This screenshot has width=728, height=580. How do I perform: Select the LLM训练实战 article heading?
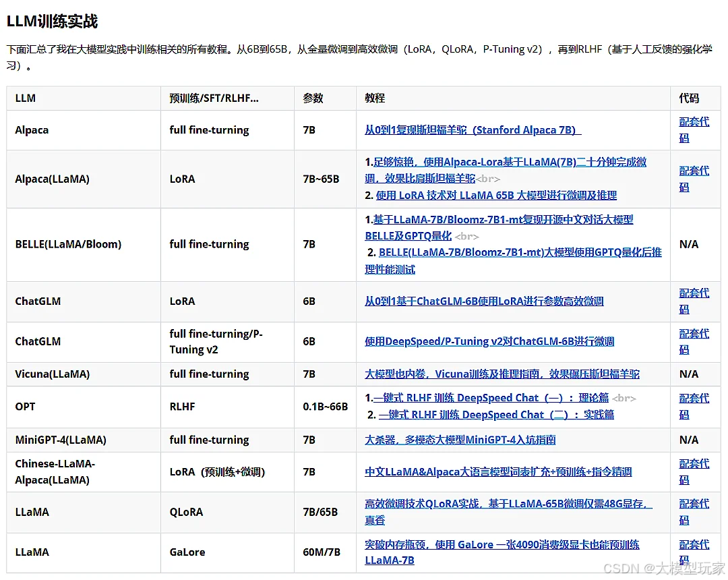(x=52, y=22)
